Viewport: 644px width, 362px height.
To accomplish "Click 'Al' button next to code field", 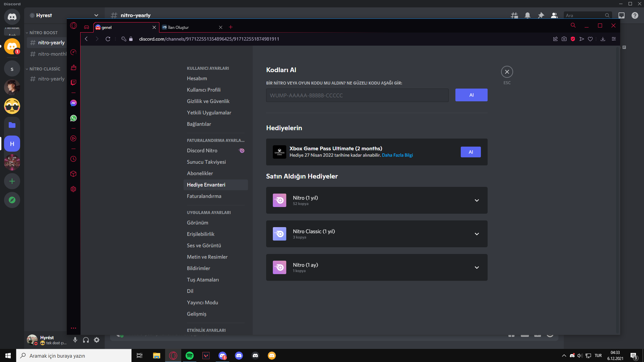I will click(471, 95).
